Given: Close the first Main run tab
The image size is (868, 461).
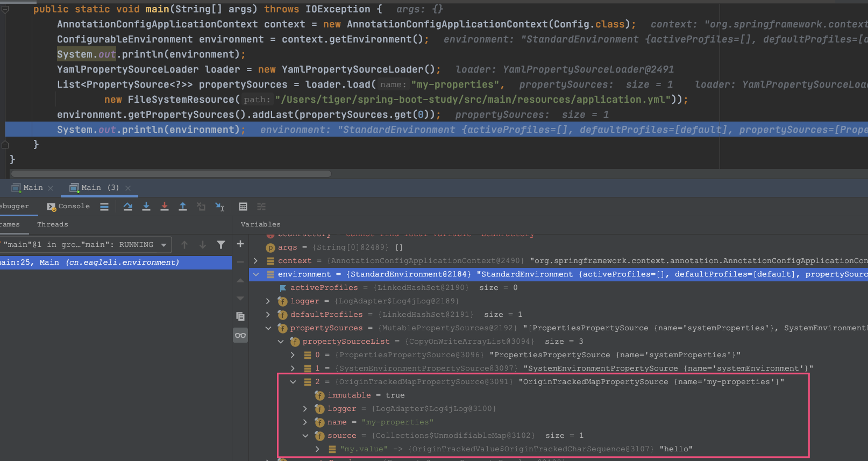Looking at the screenshot, I should point(51,188).
